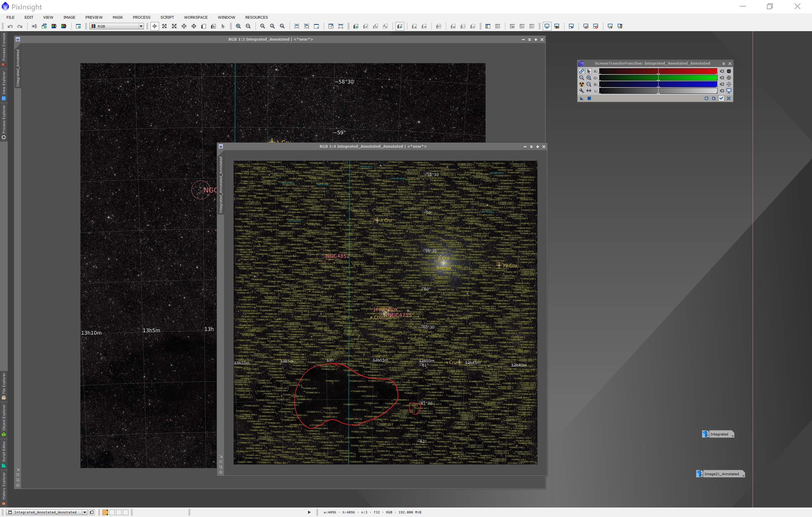Image resolution: width=812 pixels, height=517 pixels.
Task: Click the STF horizontal pan arrows icon
Action: coord(589,91)
